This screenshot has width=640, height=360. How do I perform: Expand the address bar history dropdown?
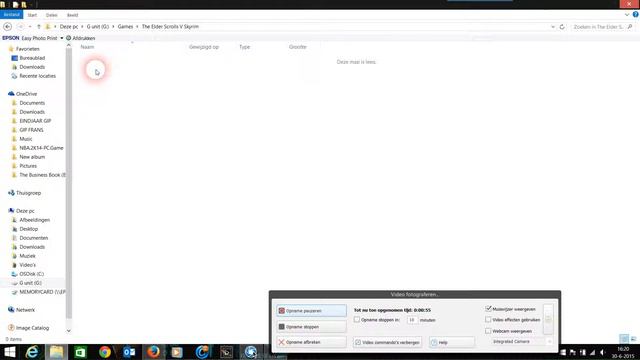[x=553, y=27]
